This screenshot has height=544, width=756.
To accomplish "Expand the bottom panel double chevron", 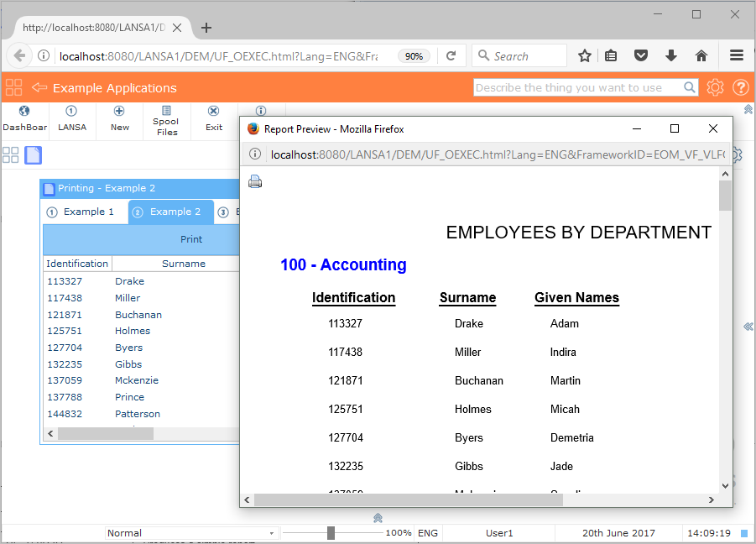I will tap(378, 518).
